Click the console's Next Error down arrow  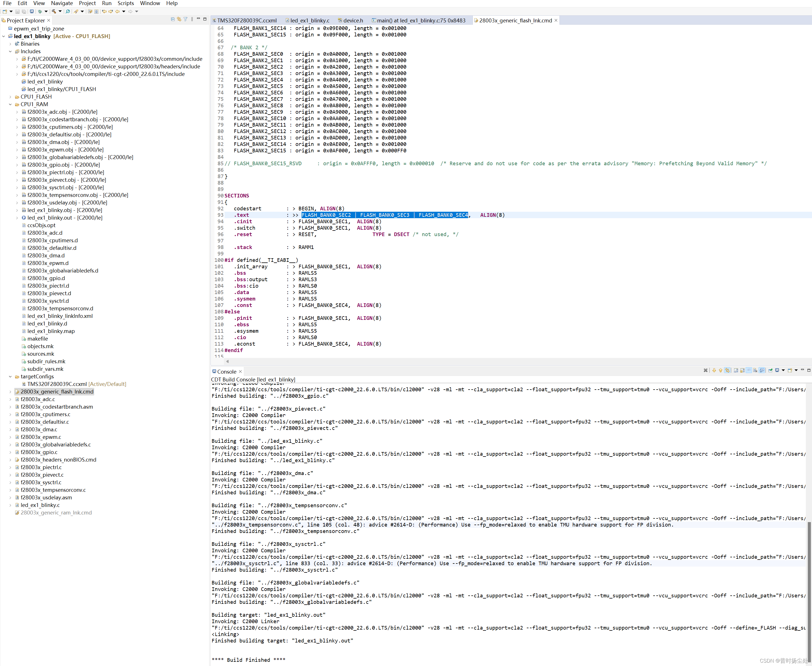[x=714, y=370]
